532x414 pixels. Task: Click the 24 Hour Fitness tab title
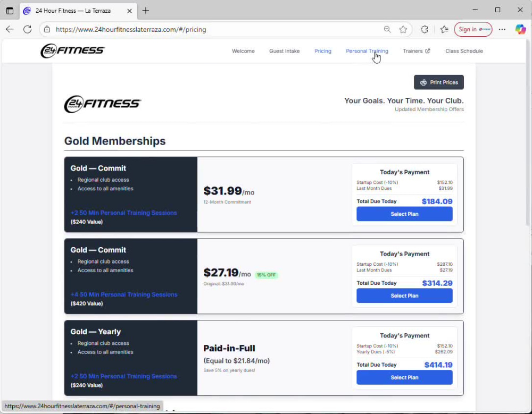73,11
